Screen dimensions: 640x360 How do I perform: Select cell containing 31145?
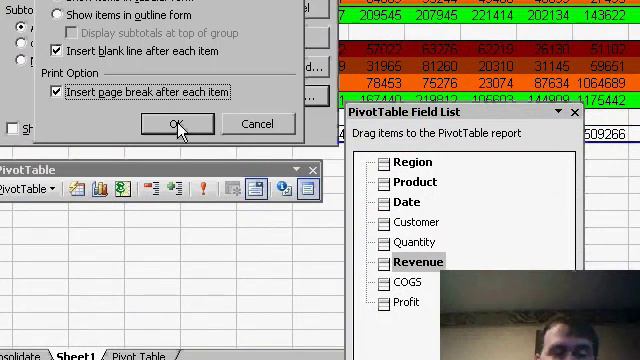[x=544, y=66]
